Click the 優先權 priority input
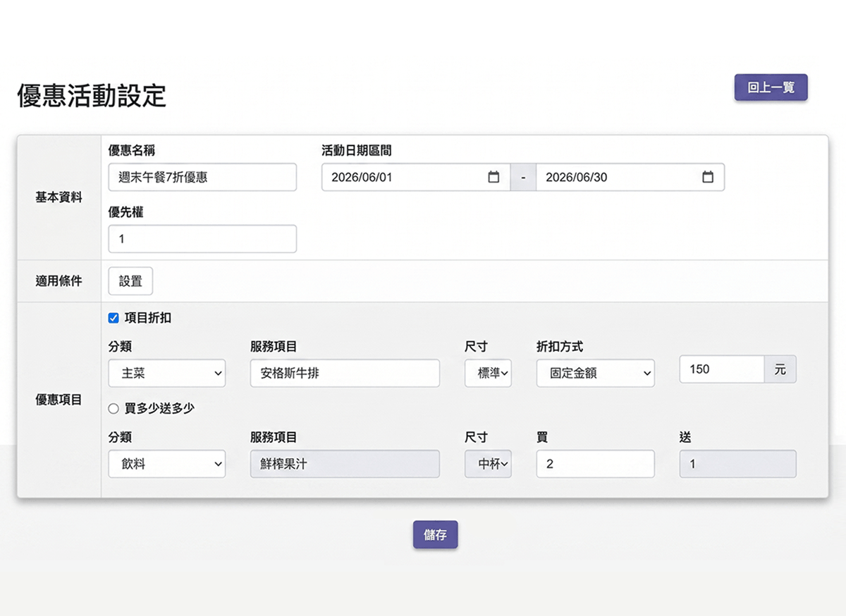This screenshot has width=846, height=616. pos(202,239)
